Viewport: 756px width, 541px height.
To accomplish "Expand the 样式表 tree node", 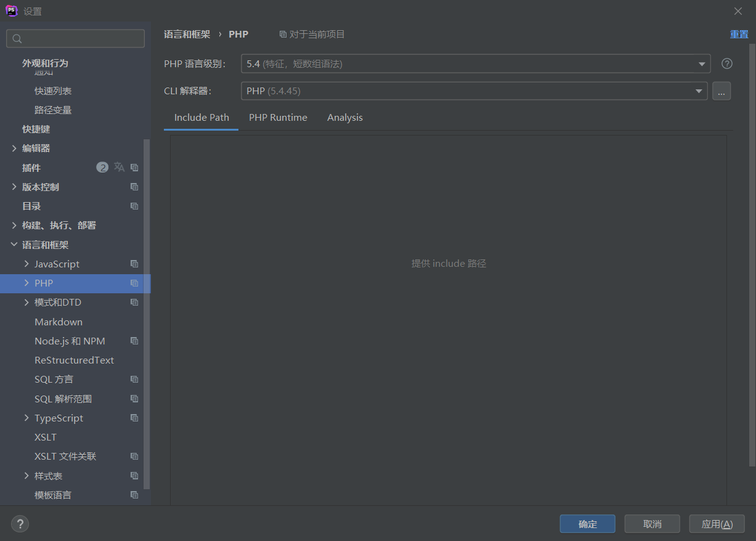I will [26, 476].
